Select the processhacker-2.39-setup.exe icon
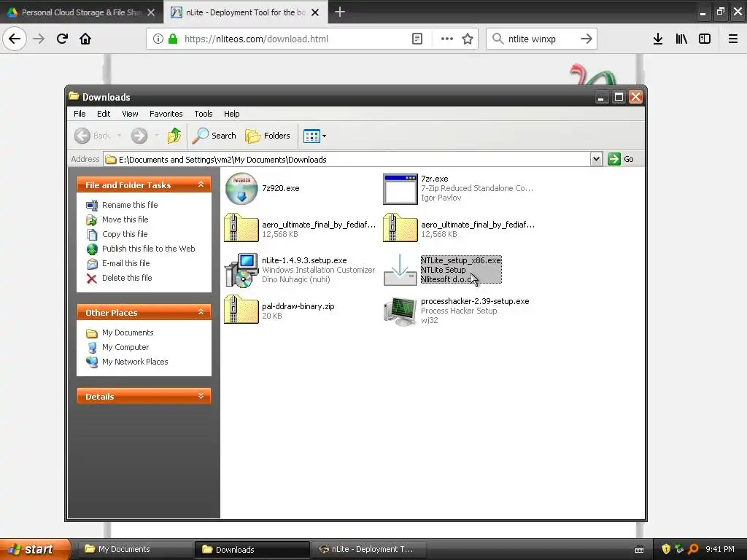The image size is (747, 560). click(400, 311)
